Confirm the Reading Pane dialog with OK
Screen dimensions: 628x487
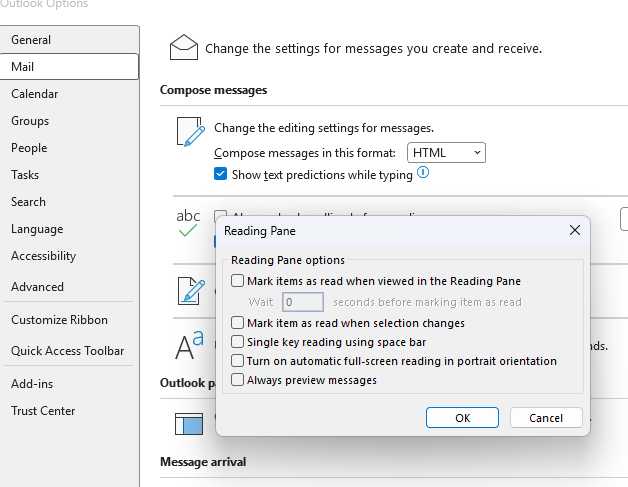462,418
